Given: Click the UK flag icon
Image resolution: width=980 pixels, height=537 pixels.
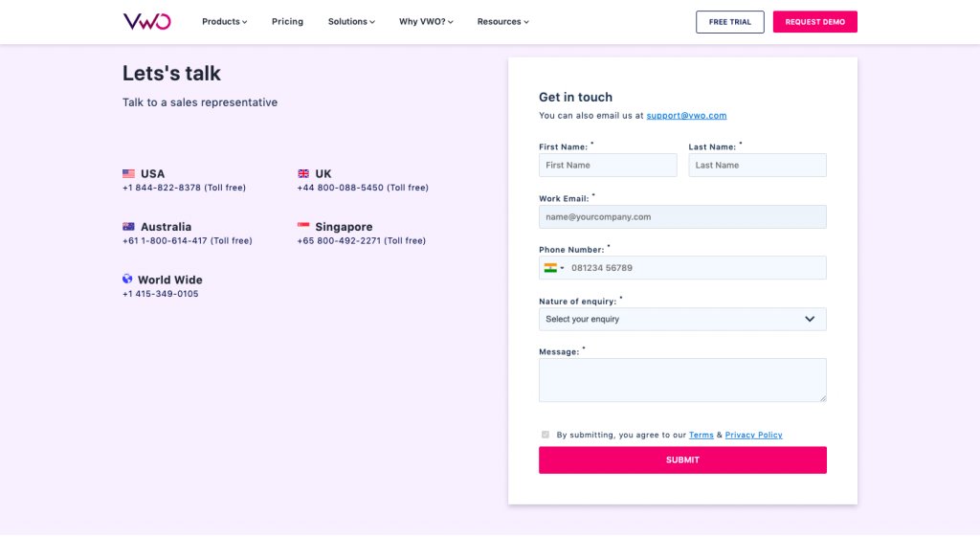Looking at the screenshot, I should tap(303, 174).
